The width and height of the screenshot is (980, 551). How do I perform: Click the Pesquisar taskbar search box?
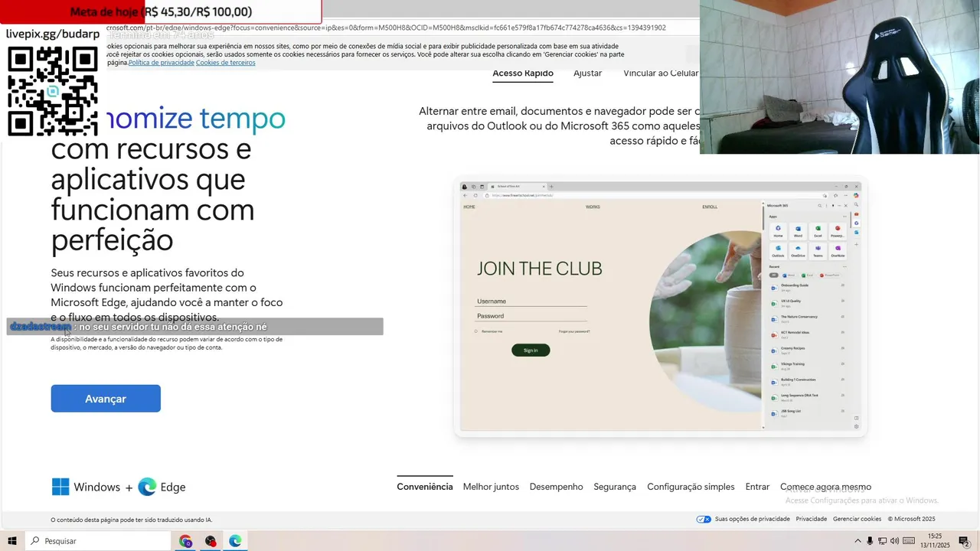[x=98, y=541]
